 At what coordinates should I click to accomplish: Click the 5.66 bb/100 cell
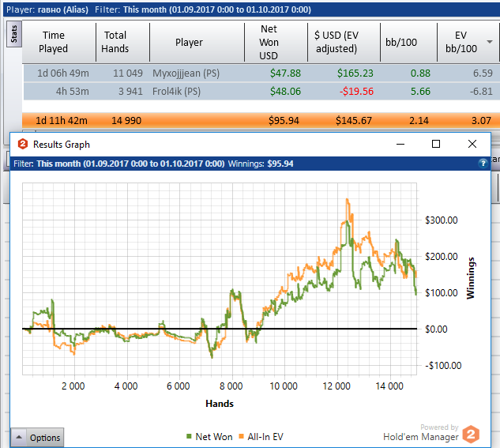pyautogui.click(x=420, y=91)
